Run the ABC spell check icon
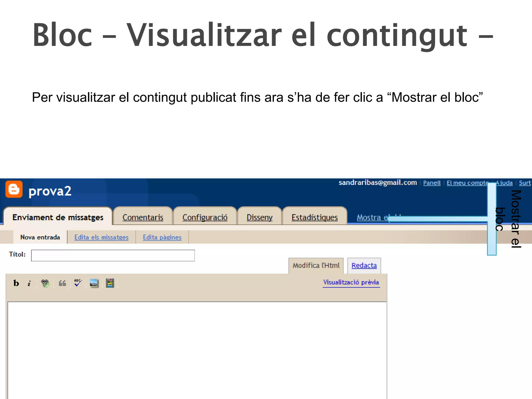532x399 pixels. (x=78, y=283)
